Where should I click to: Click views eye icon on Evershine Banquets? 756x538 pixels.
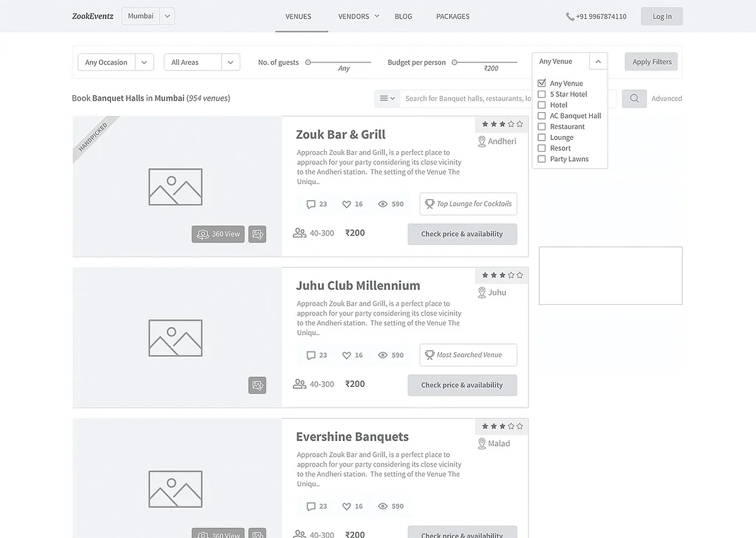(382, 507)
